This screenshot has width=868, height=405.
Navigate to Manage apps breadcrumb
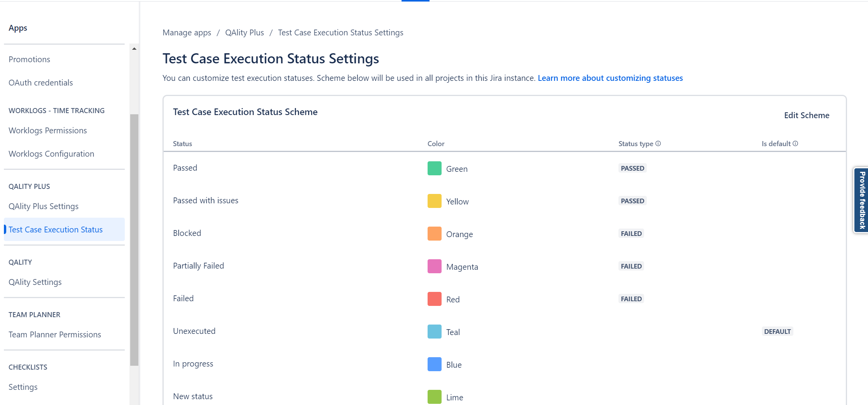187,32
